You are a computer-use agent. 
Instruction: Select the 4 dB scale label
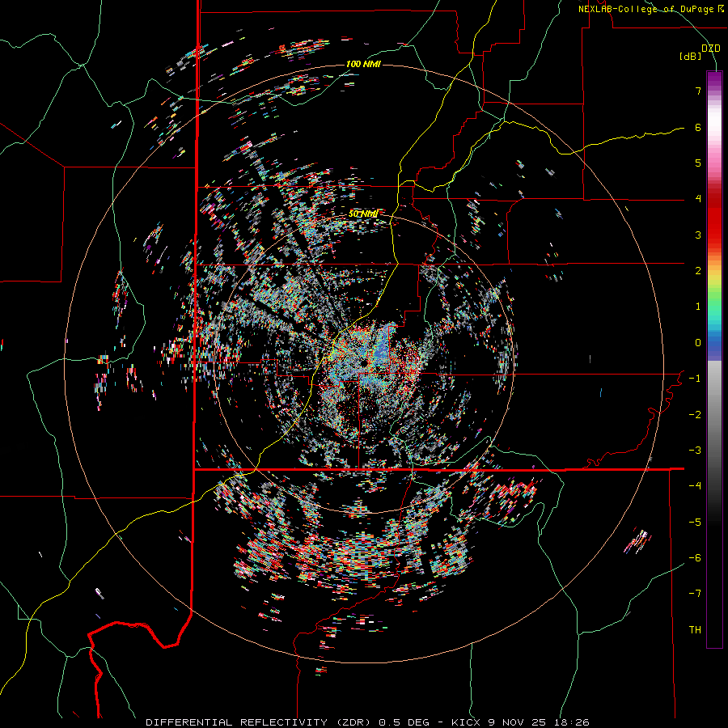click(698, 199)
